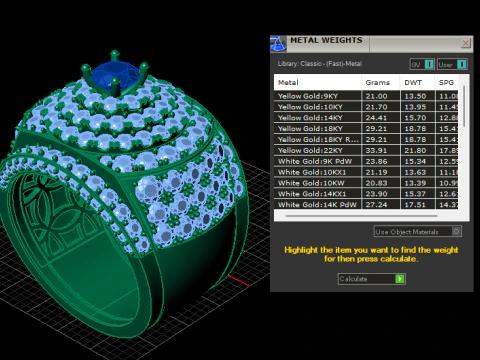Click the vertical scrollbar of metals table
Viewport: 480px width, 360px height.
click(x=464, y=107)
